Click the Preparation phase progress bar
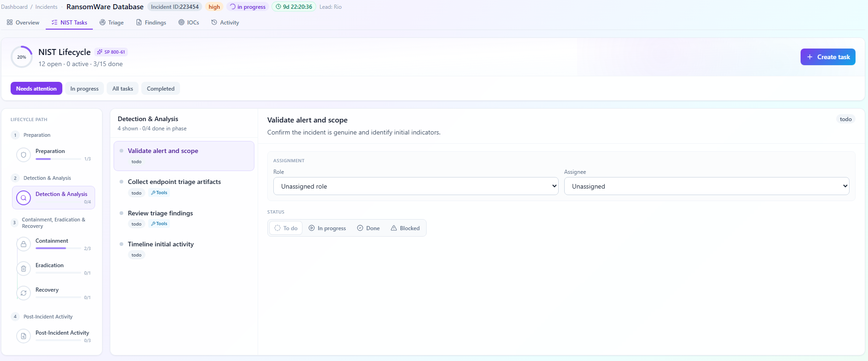Image resolution: width=868 pixels, height=361 pixels. tap(58, 159)
